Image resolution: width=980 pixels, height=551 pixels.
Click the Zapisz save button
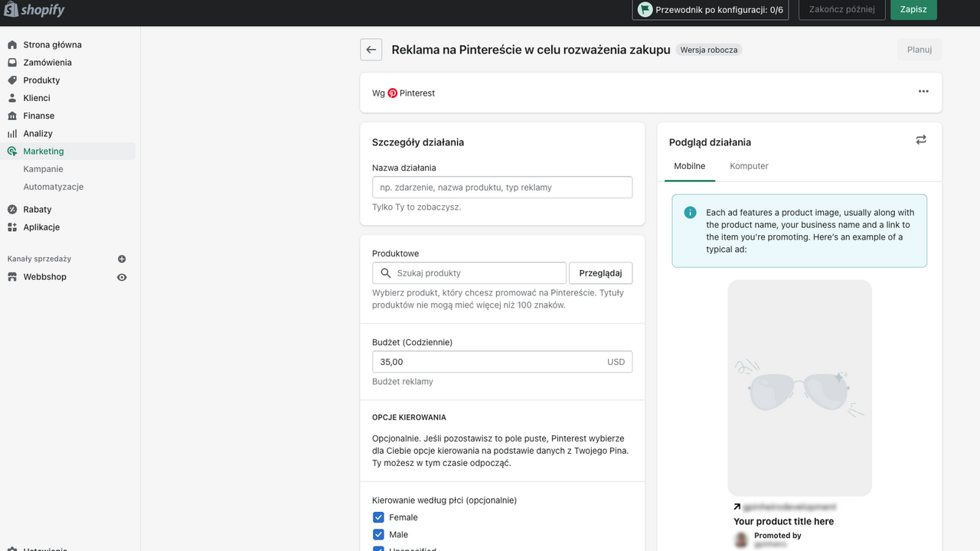[913, 10]
